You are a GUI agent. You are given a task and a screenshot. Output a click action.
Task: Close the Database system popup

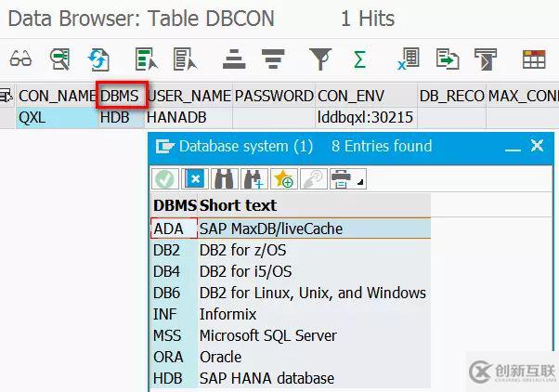[x=538, y=146]
